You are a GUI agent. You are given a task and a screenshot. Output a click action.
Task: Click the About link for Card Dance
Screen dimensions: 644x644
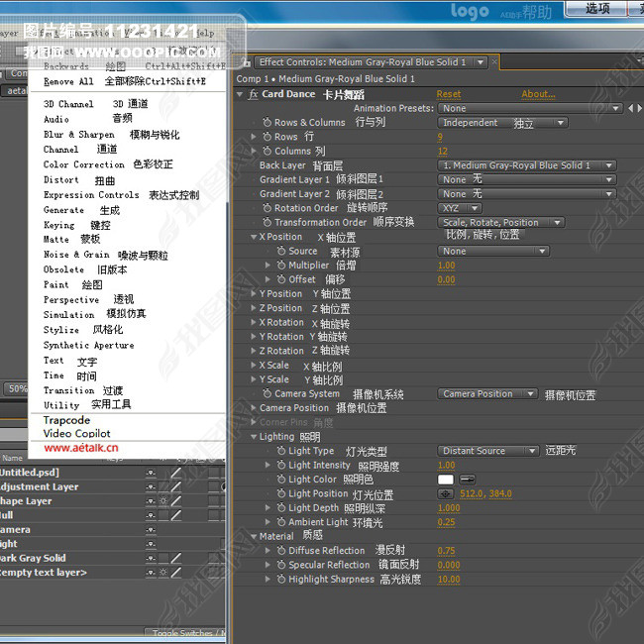[x=538, y=94]
